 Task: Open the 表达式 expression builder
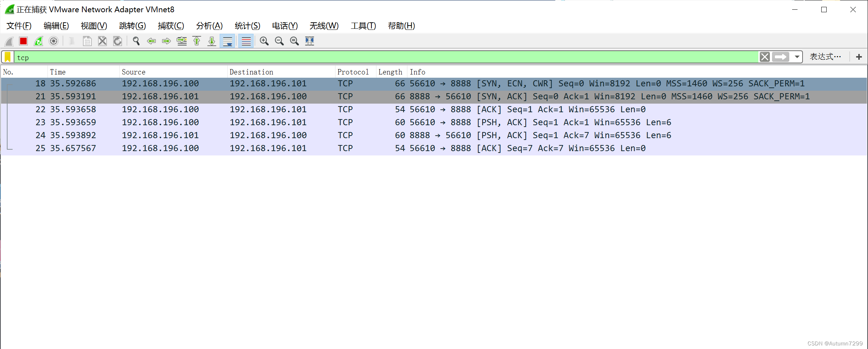click(825, 56)
